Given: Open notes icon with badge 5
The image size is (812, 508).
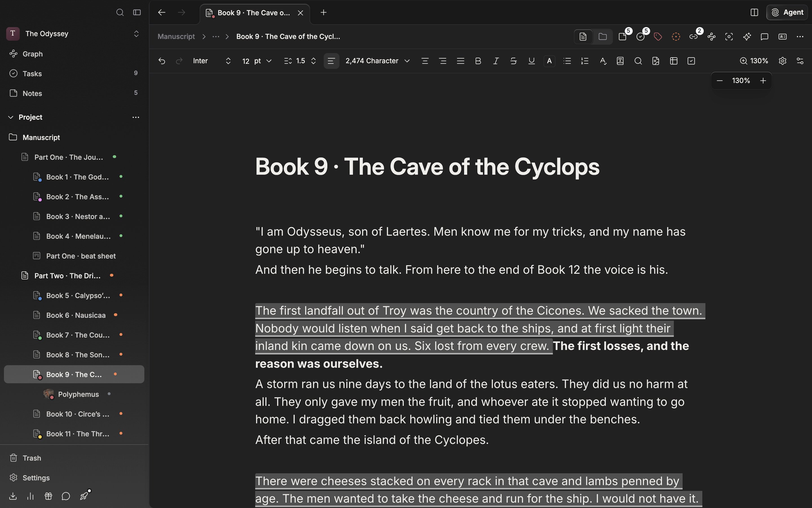Looking at the screenshot, I should (x=623, y=37).
